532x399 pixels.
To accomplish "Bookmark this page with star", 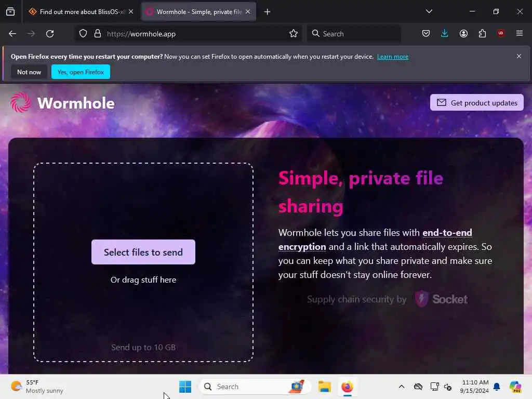I will click(x=294, y=34).
